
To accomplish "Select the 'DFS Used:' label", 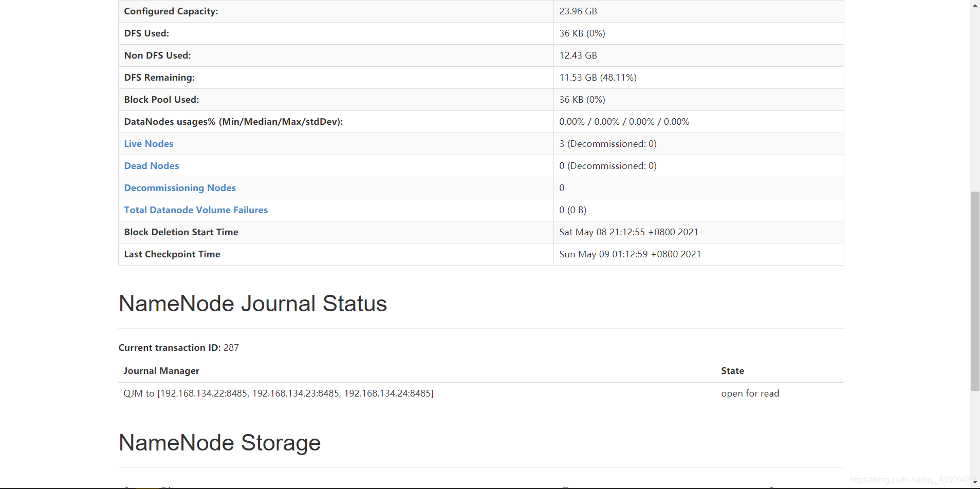I will 146,33.
